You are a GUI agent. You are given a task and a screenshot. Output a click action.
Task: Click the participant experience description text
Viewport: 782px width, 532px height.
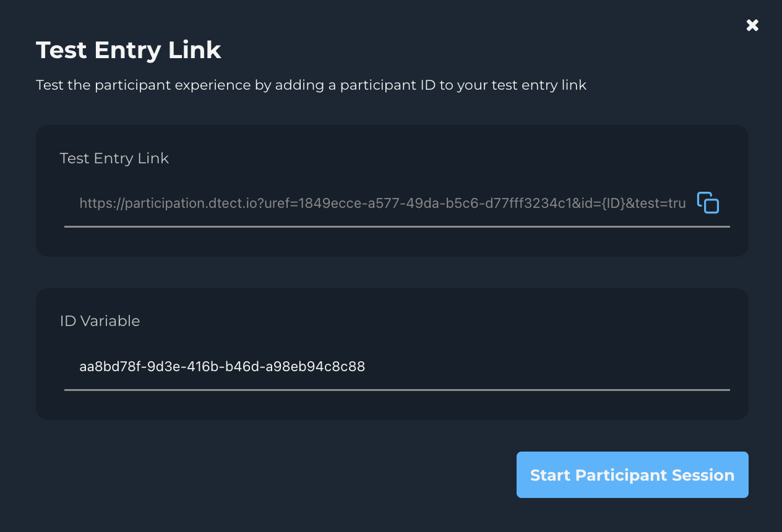coord(311,85)
